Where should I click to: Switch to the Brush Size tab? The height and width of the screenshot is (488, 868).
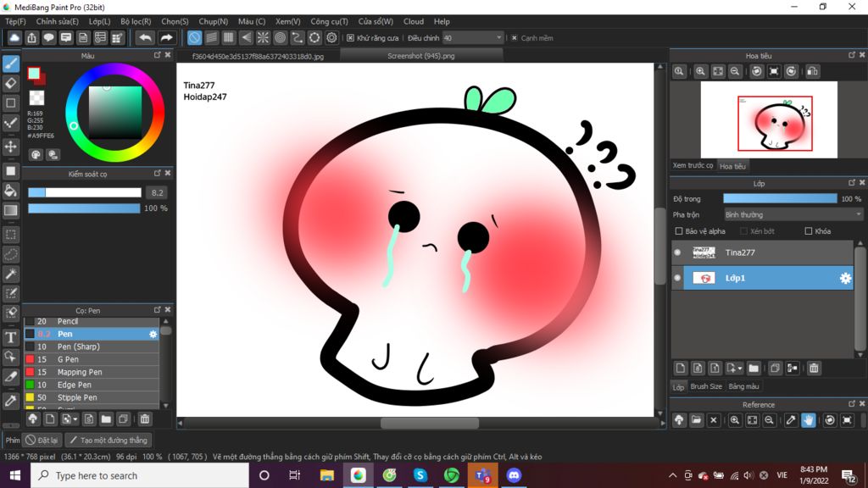(706, 386)
